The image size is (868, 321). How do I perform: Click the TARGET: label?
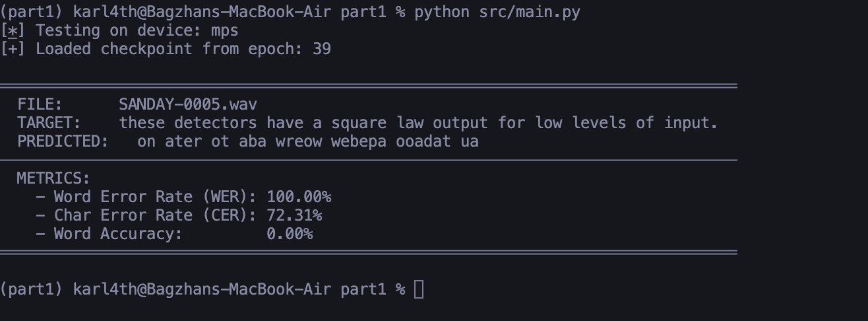(x=49, y=123)
